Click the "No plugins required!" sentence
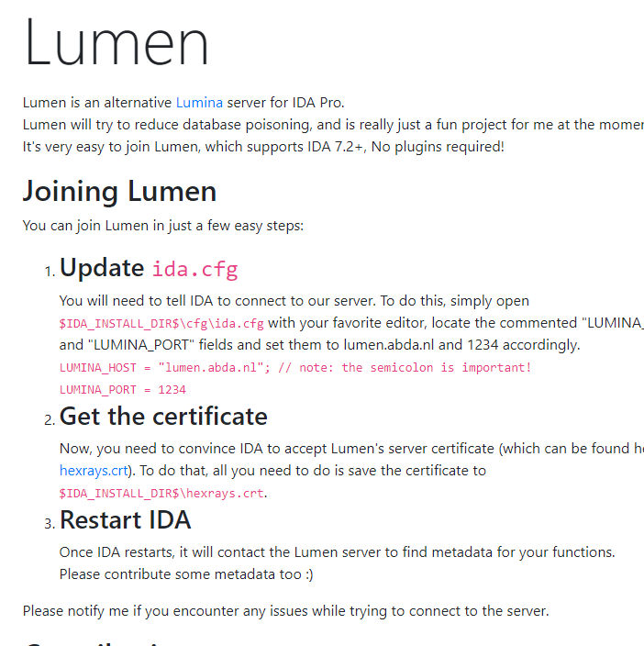Image resolution: width=644 pixels, height=646 pixels. [438, 147]
